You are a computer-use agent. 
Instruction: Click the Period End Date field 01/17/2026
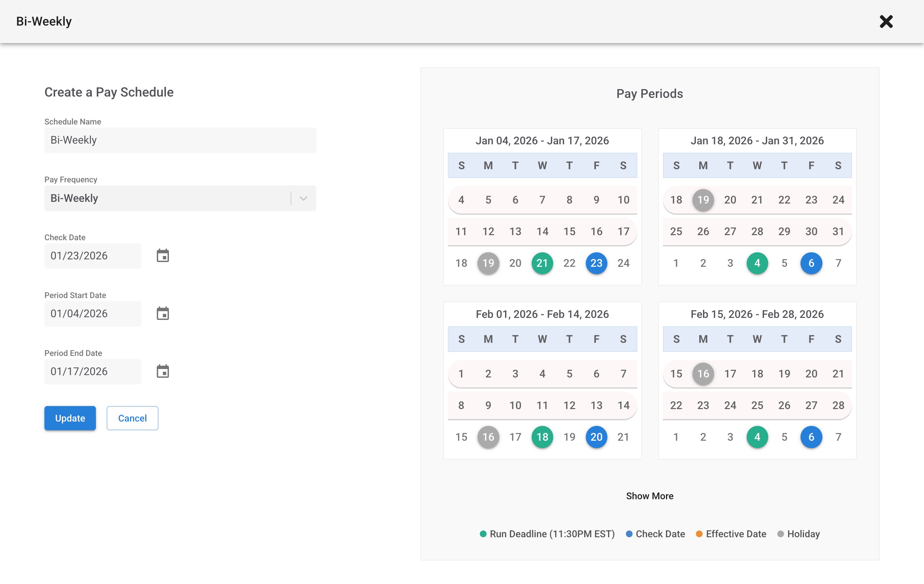(93, 371)
